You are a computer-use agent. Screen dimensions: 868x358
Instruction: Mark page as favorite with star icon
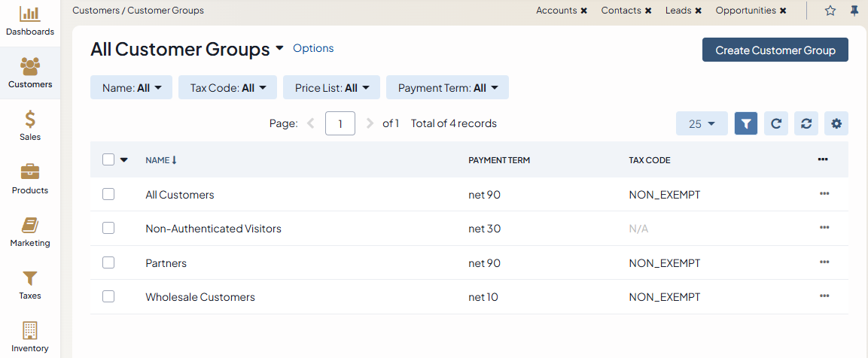point(830,11)
